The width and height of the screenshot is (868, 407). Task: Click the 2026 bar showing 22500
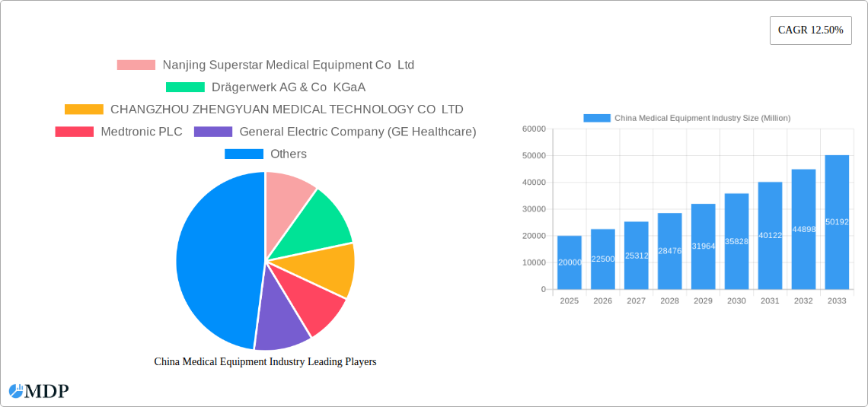pyautogui.click(x=603, y=259)
